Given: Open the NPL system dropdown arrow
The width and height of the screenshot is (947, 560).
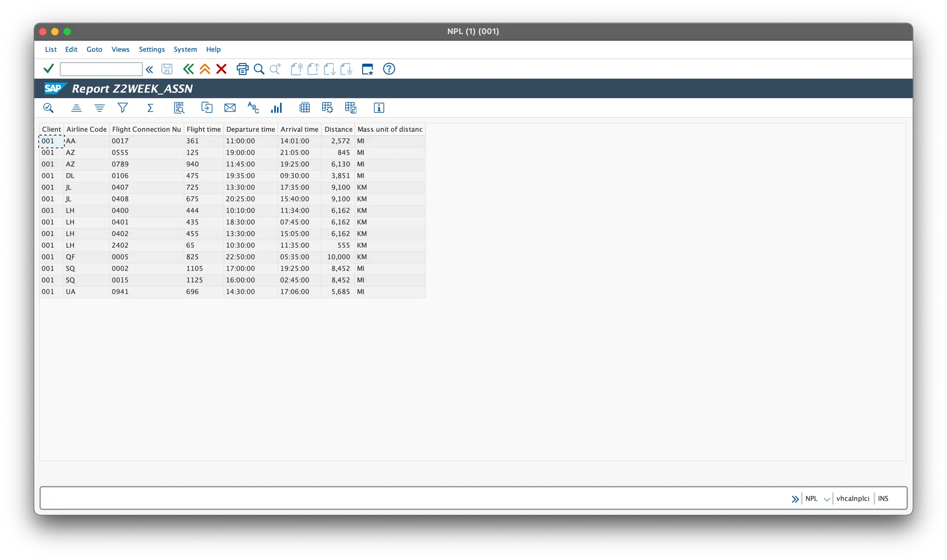Looking at the screenshot, I should pos(827,499).
